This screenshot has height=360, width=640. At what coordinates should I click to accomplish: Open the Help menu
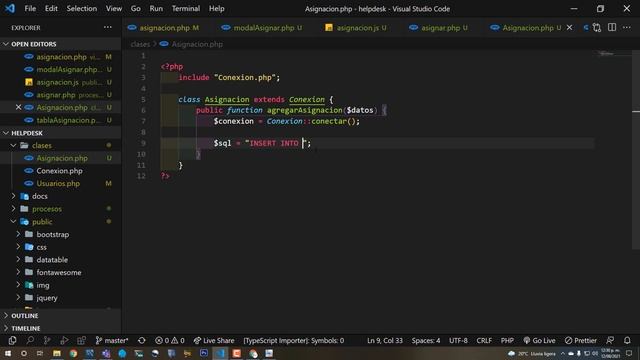tap(217, 9)
